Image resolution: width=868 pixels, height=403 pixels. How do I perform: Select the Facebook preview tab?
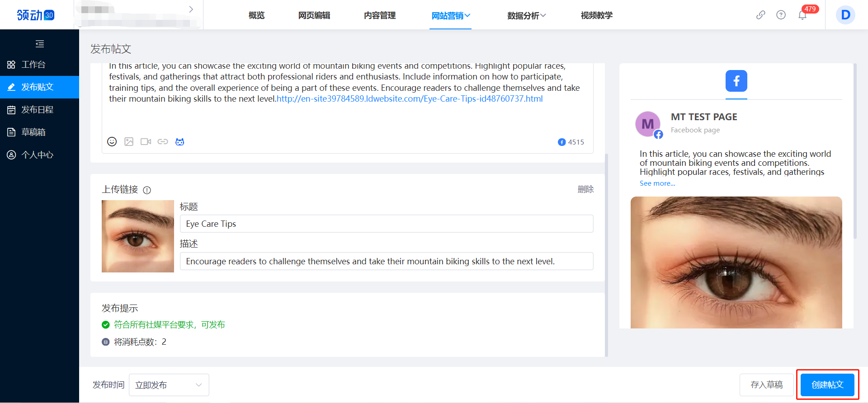[x=736, y=81]
